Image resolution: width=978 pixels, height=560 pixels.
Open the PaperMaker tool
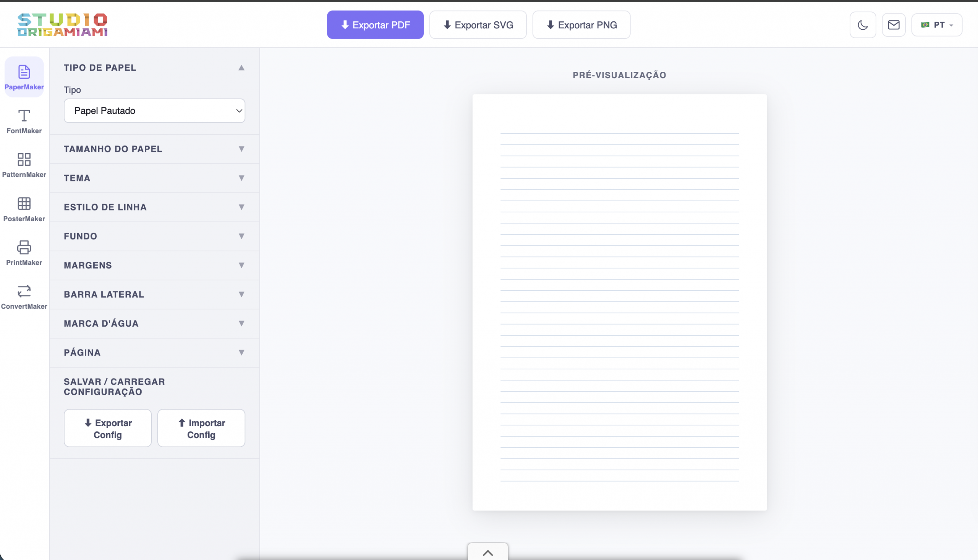[x=24, y=77]
